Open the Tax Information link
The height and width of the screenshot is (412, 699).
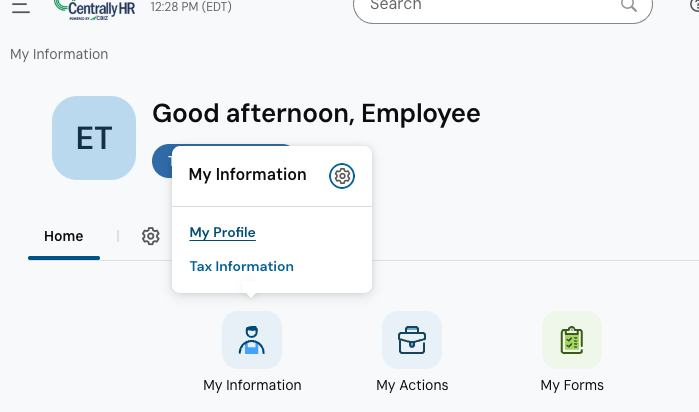pyautogui.click(x=241, y=266)
